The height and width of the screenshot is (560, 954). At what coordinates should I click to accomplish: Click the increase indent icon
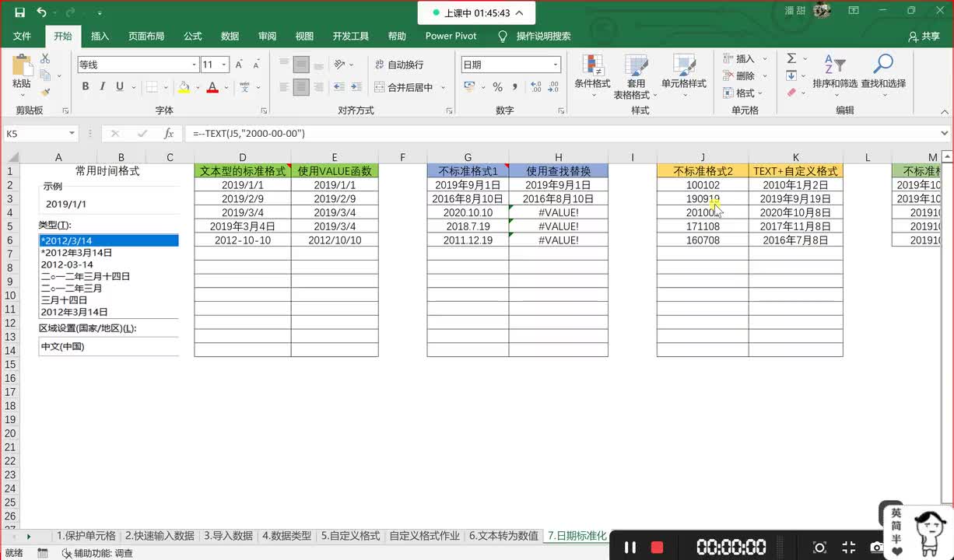(x=356, y=87)
